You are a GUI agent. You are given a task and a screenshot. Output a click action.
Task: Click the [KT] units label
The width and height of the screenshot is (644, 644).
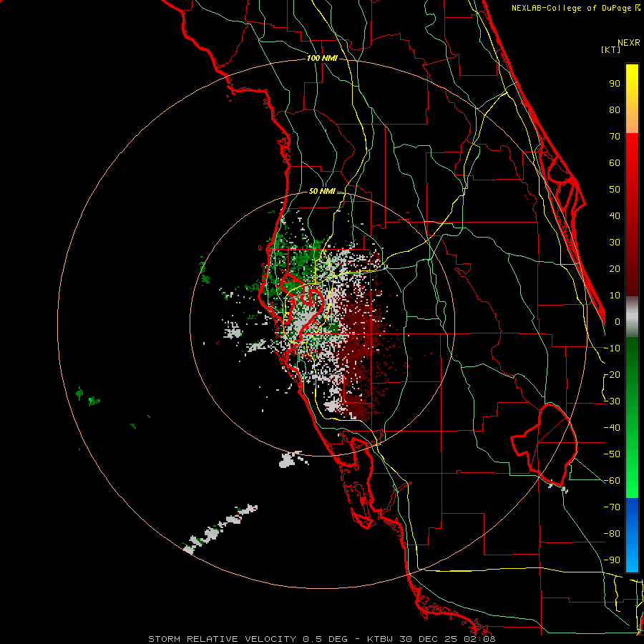pos(611,49)
